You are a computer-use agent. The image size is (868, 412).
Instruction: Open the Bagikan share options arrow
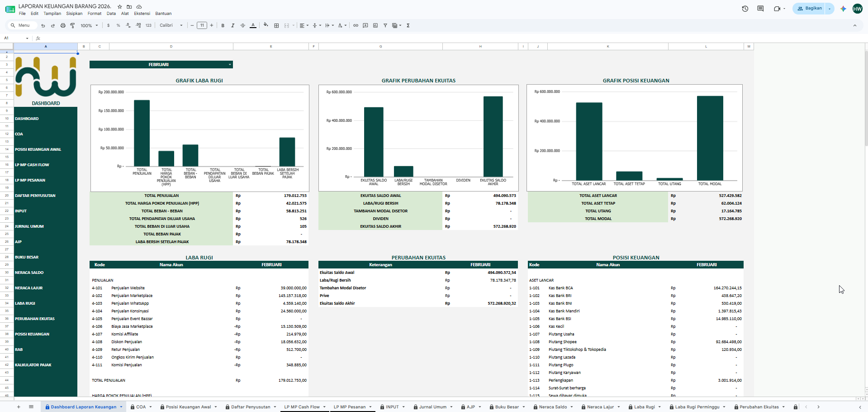click(830, 9)
